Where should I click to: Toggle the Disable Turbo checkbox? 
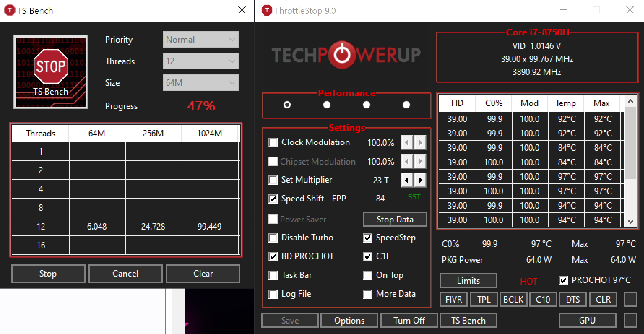[x=273, y=238]
